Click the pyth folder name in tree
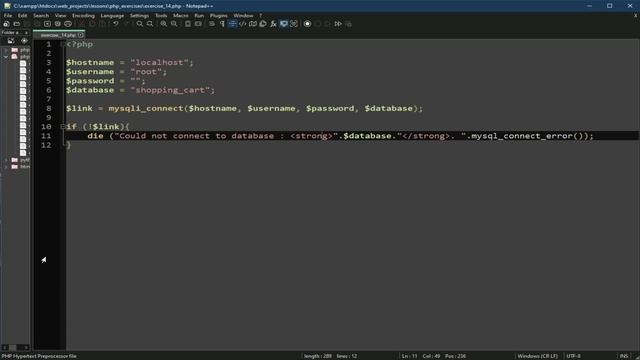640x360 pixels. click(x=24, y=160)
